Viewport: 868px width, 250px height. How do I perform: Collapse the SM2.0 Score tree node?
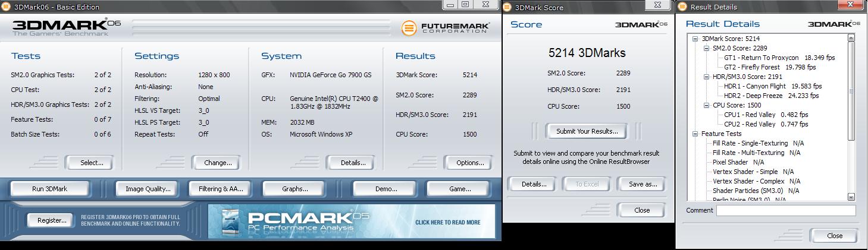pos(706,48)
